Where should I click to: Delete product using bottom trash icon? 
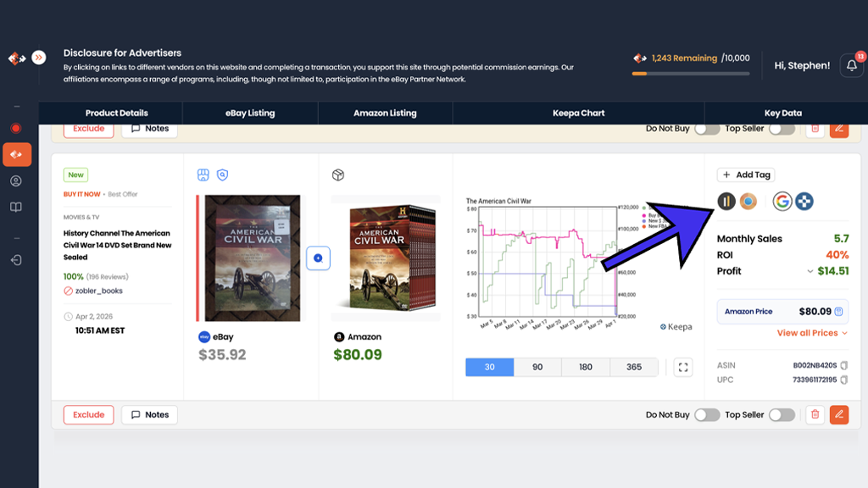[815, 414]
